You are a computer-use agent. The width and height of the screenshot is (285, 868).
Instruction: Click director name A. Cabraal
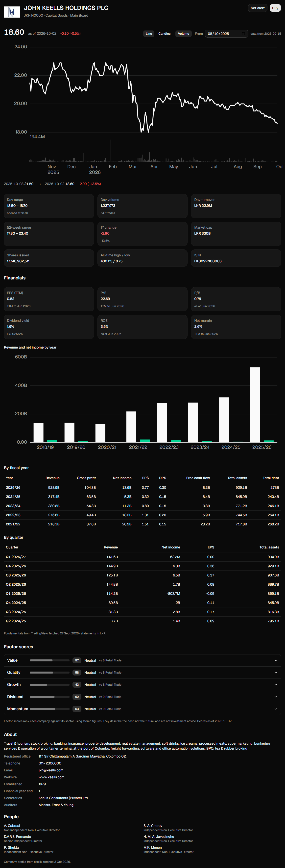click(12, 826)
